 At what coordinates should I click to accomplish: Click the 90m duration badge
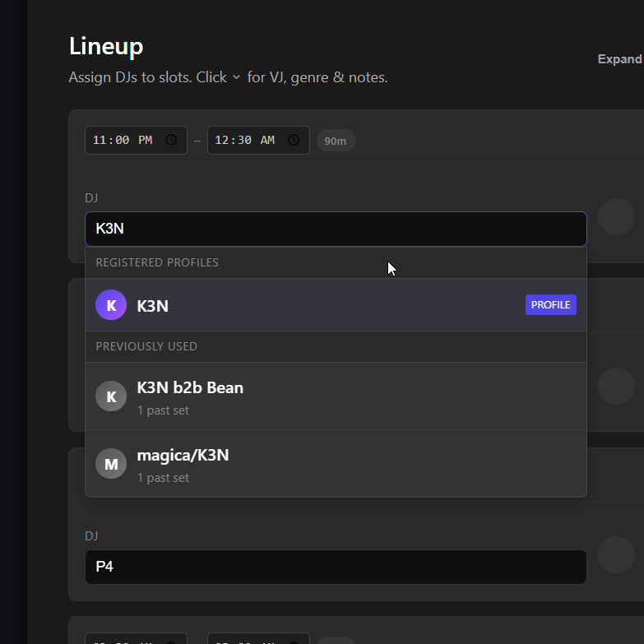(336, 141)
